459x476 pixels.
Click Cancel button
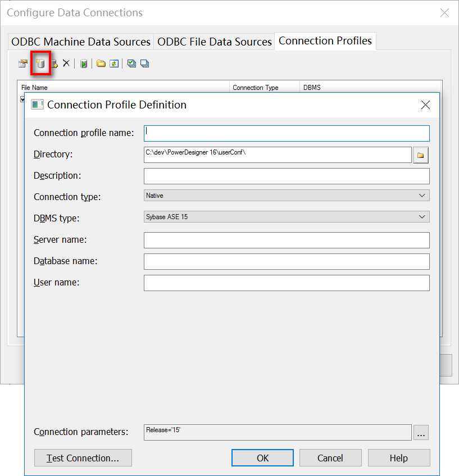click(330, 458)
